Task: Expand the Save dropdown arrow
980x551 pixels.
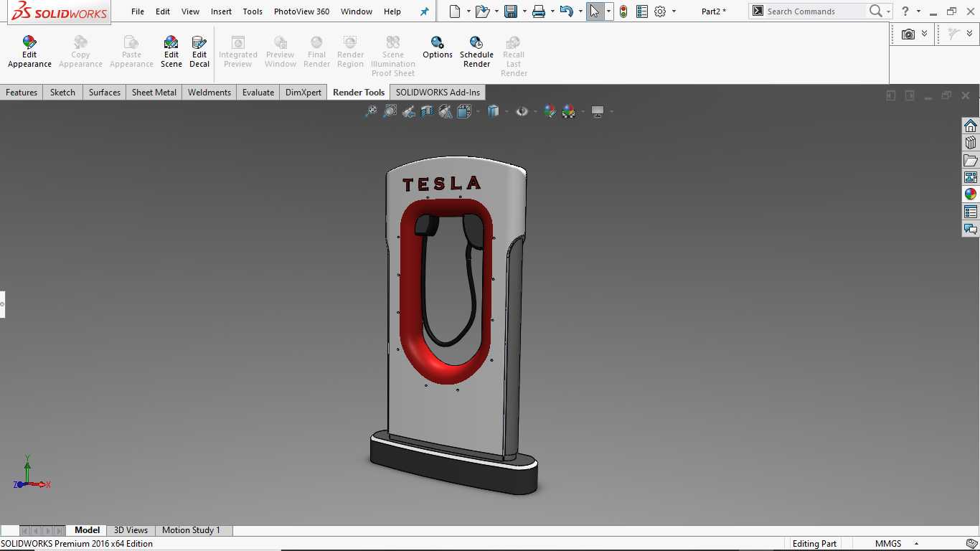Action: (x=524, y=11)
